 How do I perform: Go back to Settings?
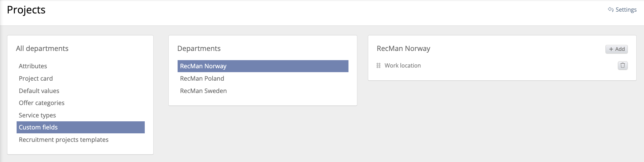[x=626, y=10]
